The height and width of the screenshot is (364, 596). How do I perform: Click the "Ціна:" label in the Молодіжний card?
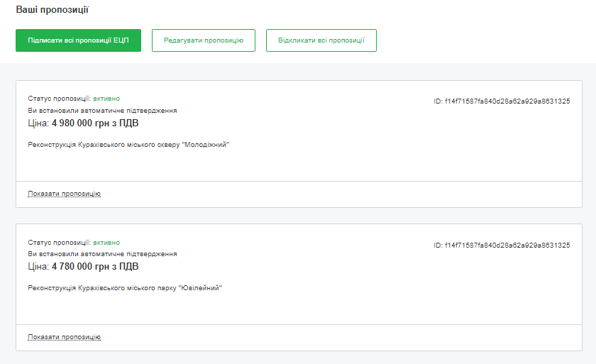(38, 123)
